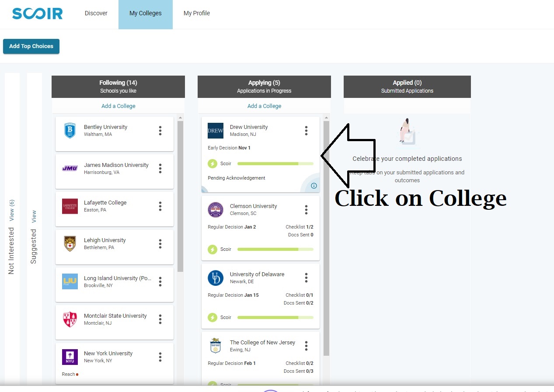Click the Drew University application progress bar
Viewport: 554px width, 392px height.
pyautogui.click(x=275, y=164)
